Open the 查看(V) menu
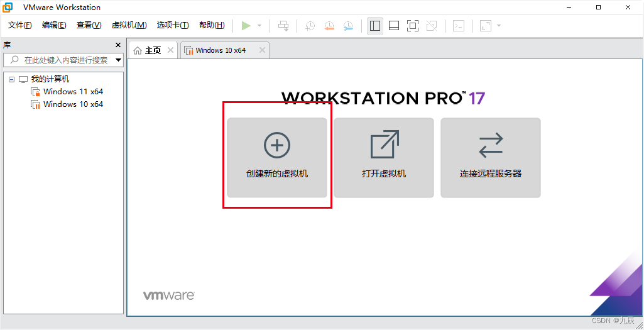 [x=89, y=25]
